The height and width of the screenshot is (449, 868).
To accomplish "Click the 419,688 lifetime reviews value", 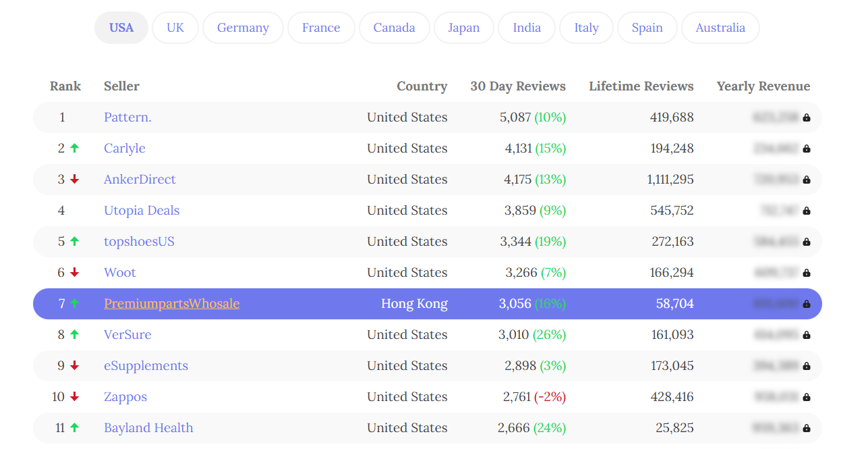I will [672, 117].
